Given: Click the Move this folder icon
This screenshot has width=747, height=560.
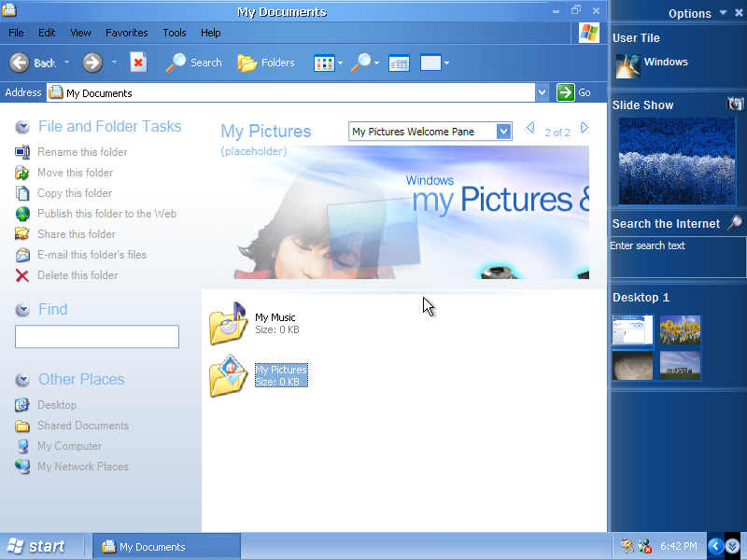Looking at the screenshot, I should point(22,173).
